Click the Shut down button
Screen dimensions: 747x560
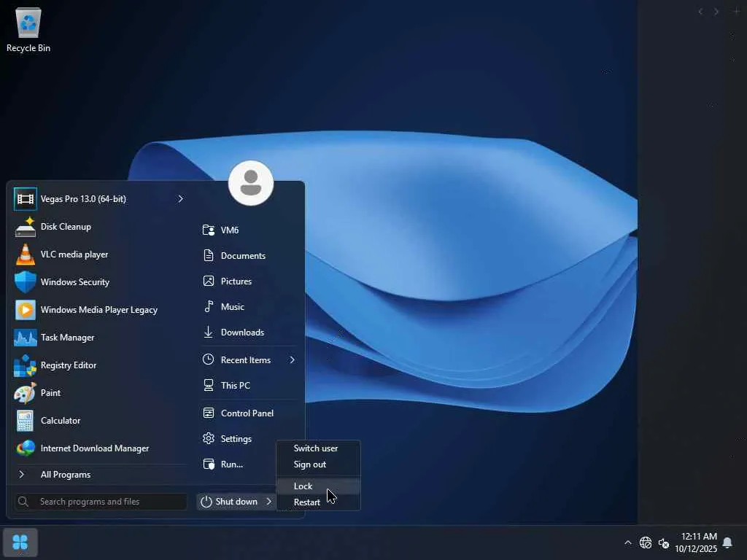[x=229, y=502]
